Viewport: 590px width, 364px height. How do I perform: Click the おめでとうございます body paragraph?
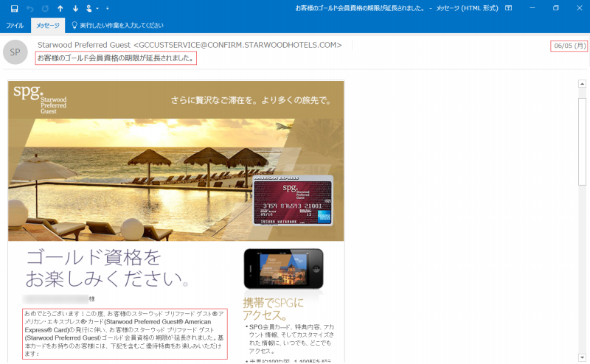point(125,334)
